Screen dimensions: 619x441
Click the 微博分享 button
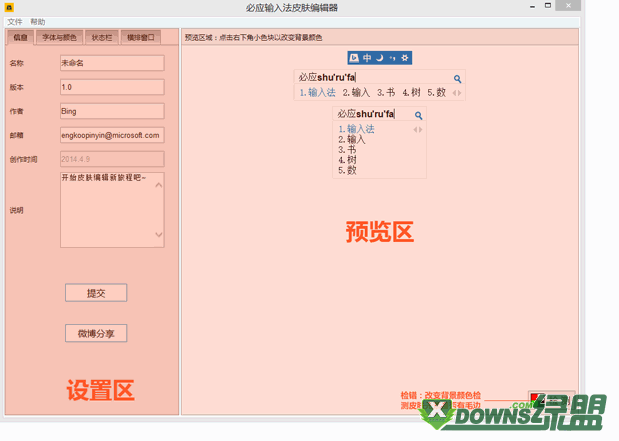[x=96, y=334]
